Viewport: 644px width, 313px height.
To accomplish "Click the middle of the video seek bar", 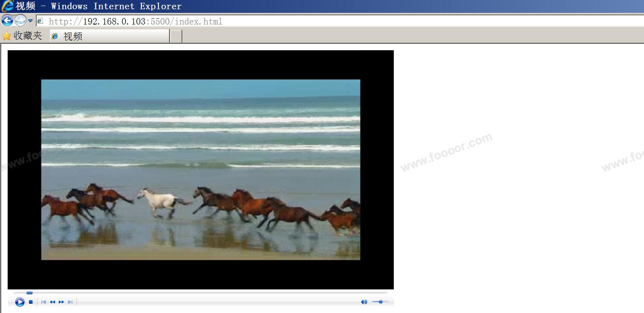I will click(x=200, y=293).
